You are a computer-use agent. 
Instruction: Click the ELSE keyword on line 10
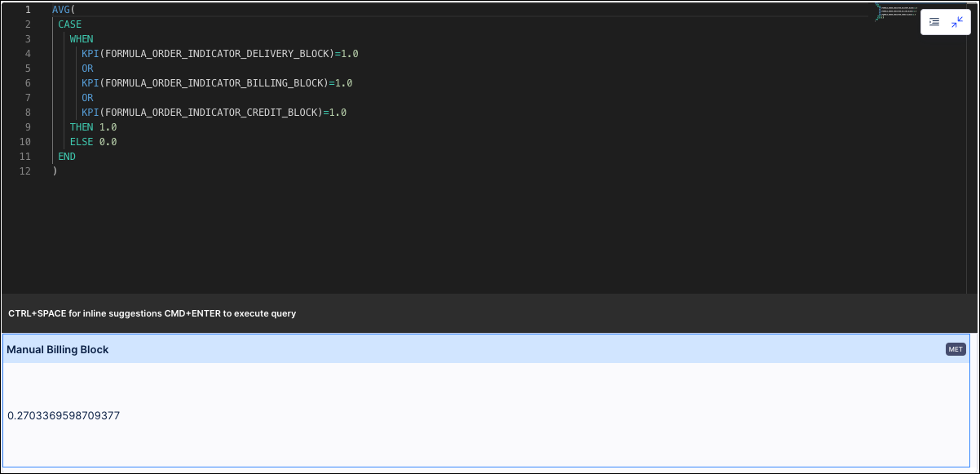[x=82, y=142]
